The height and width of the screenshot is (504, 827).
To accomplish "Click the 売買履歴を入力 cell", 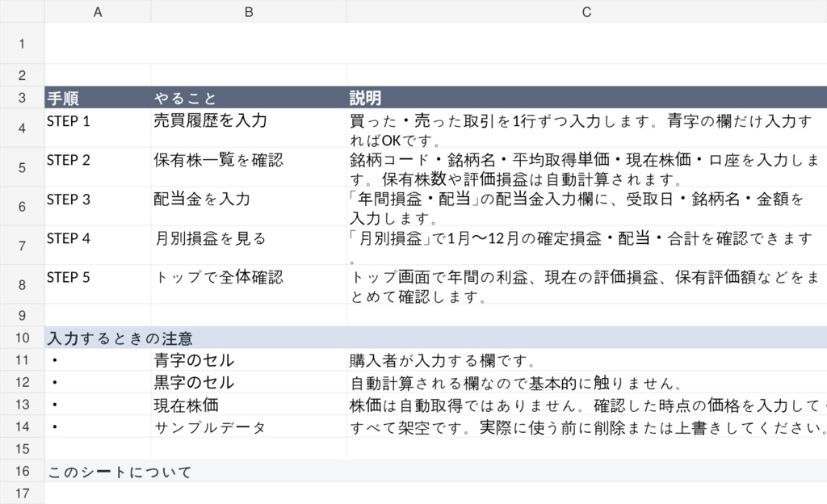I will pyautogui.click(x=249, y=128).
